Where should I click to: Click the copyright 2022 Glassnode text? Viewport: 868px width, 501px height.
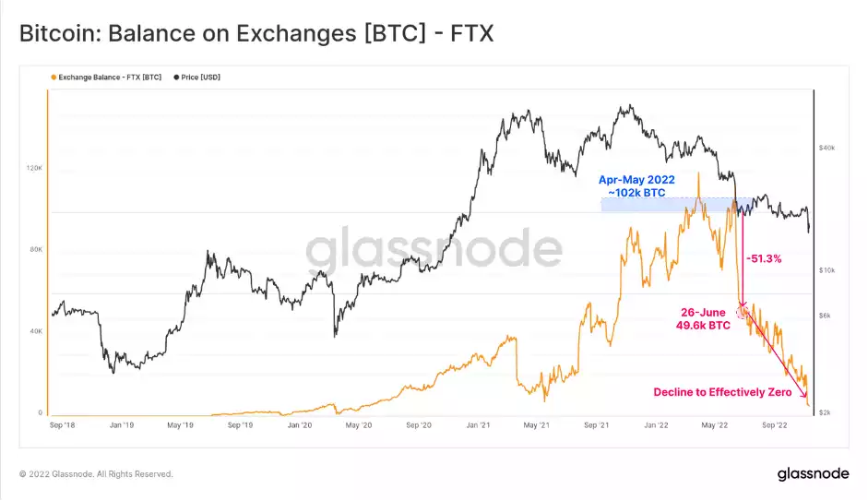[x=96, y=474]
